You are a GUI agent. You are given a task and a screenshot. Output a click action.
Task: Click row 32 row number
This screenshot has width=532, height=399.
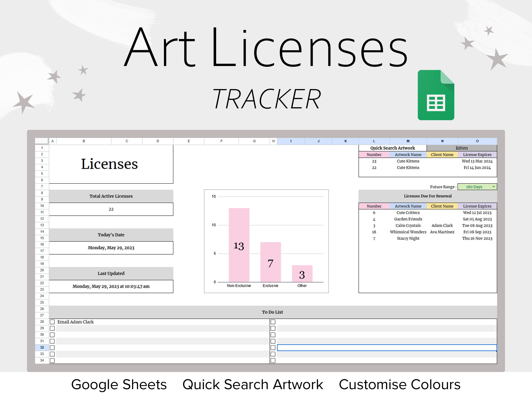(x=42, y=347)
